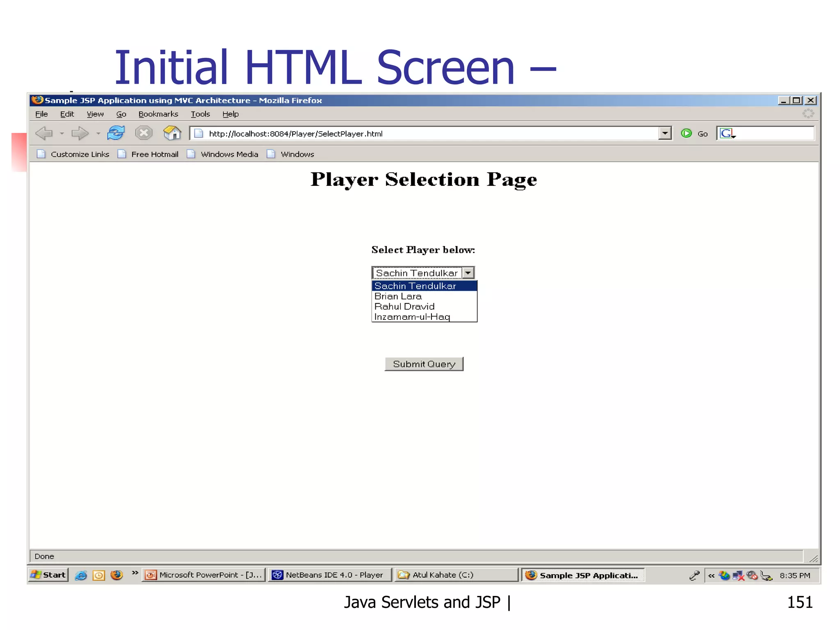The width and height of the screenshot is (840, 630).
Task: Open the Windows bookmark
Action: pos(290,154)
